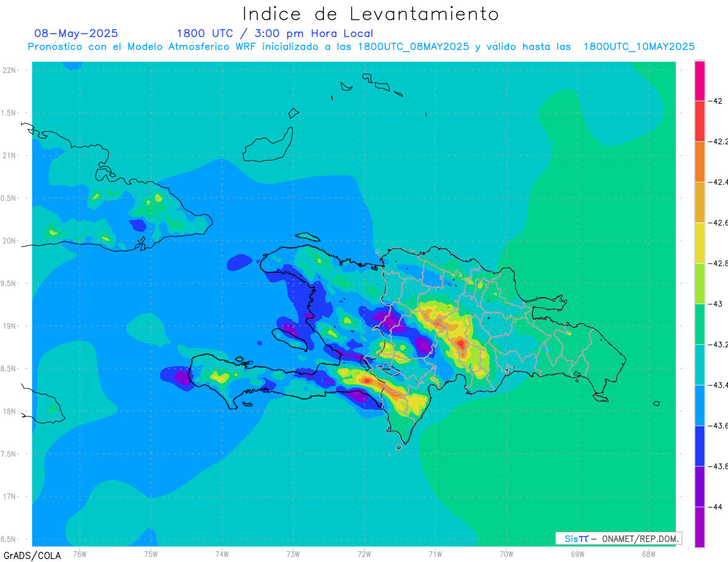Select the violet swatch between -43.8 and -44
728x562 pixels.
coord(699,486)
